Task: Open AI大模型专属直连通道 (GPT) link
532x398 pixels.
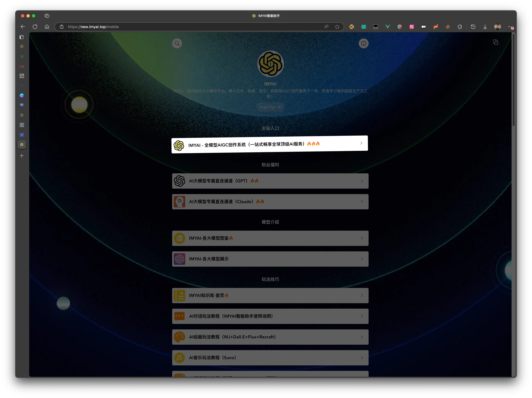Action: pyautogui.click(x=270, y=181)
